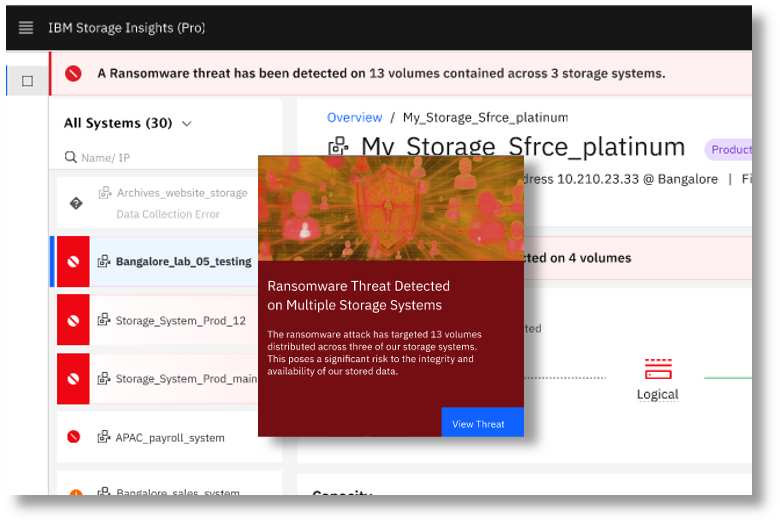Image resolution: width=780 pixels, height=524 pixels.
Task: Click the View Threat button
Action: point(482,422)
